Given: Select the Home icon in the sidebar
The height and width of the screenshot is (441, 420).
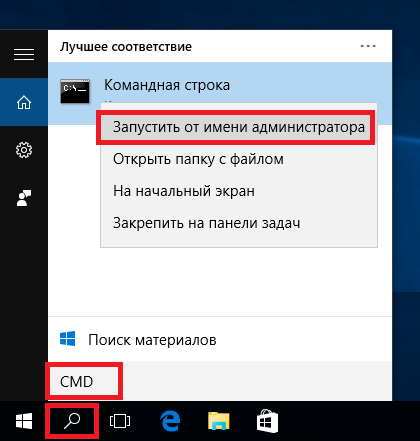Looking at the screenshot, I should pos(24,102).
